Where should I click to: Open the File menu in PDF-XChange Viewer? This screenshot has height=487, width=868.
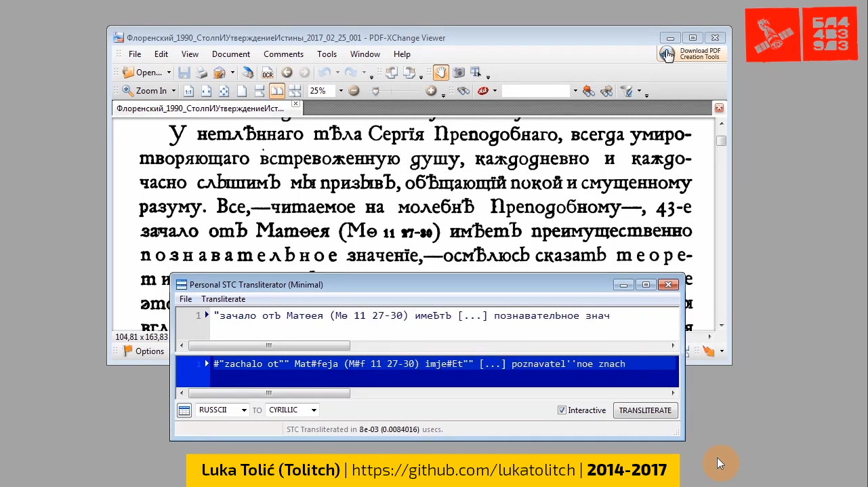pos(135,54)
